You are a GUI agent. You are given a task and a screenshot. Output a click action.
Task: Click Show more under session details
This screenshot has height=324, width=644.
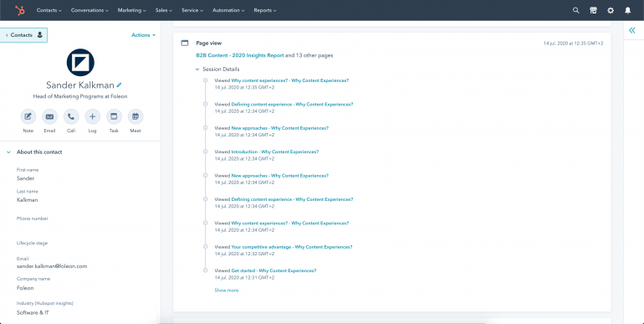[x=227, y=291]
